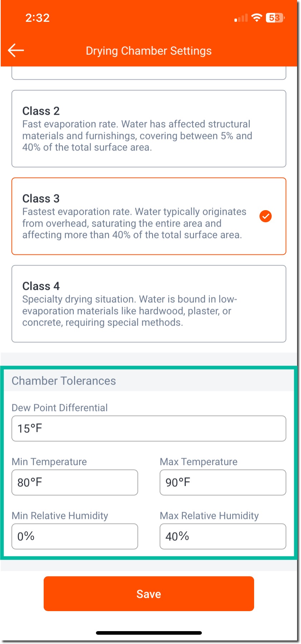Click the Dew Point Differential label text
This screenshot has height=644, width=301.
point(59,408)
